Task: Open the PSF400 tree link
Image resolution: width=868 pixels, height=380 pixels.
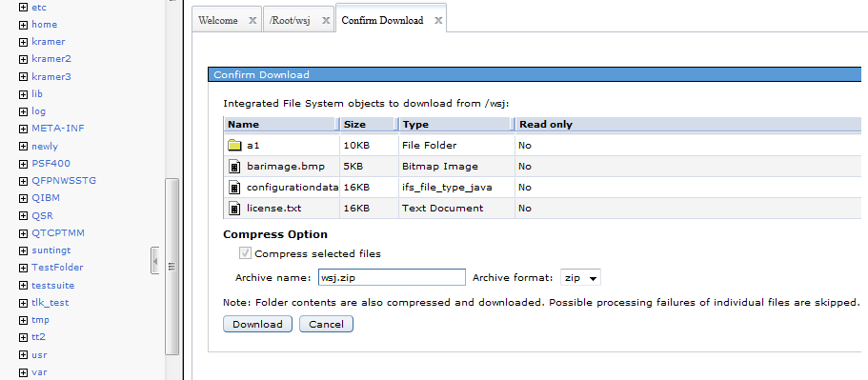Action: [50, 163]
